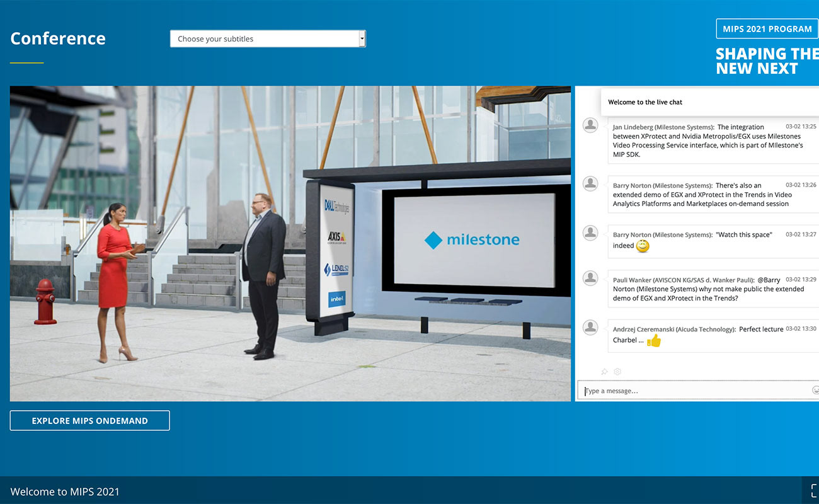Click the thumbs-up emoji in Andrzej's message
Screen dimensions: 819x504
(654, 341)
